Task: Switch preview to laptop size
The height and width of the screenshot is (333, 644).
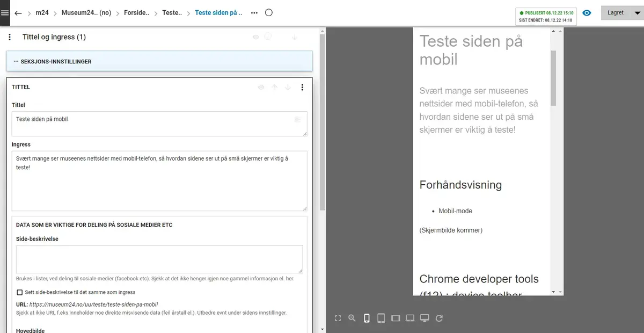Action: point(410,318)
